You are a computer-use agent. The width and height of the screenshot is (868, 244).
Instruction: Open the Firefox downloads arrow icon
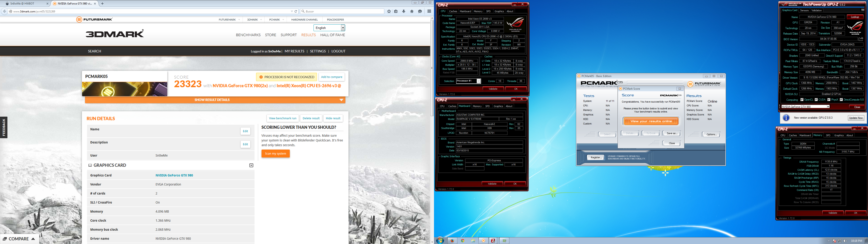click(404, 12)
